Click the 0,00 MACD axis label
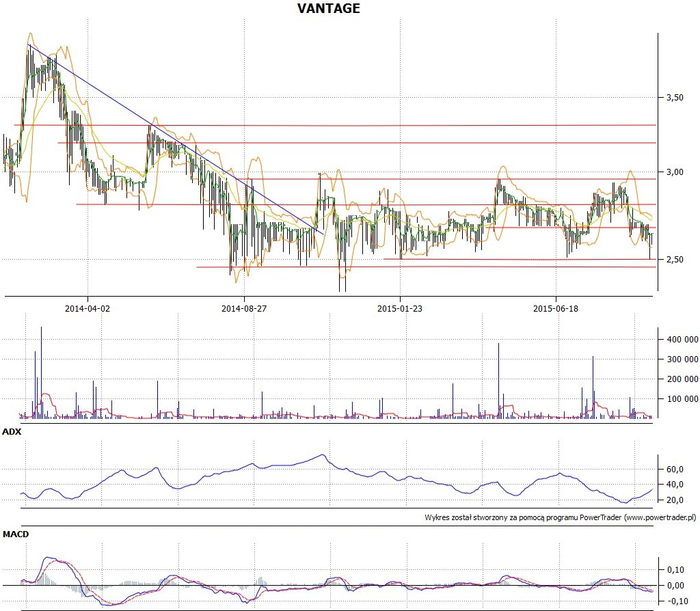The height and width of the screenshot is (611, 700). pos(675,586)
